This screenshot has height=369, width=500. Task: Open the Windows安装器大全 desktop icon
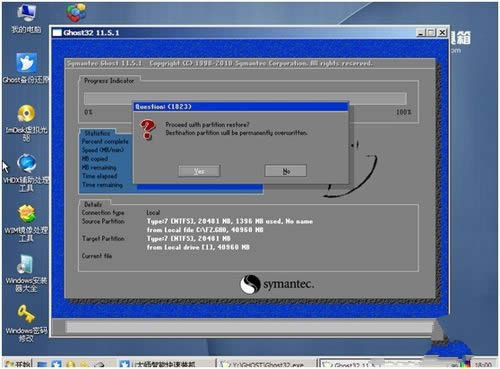(x=26, y=273)
